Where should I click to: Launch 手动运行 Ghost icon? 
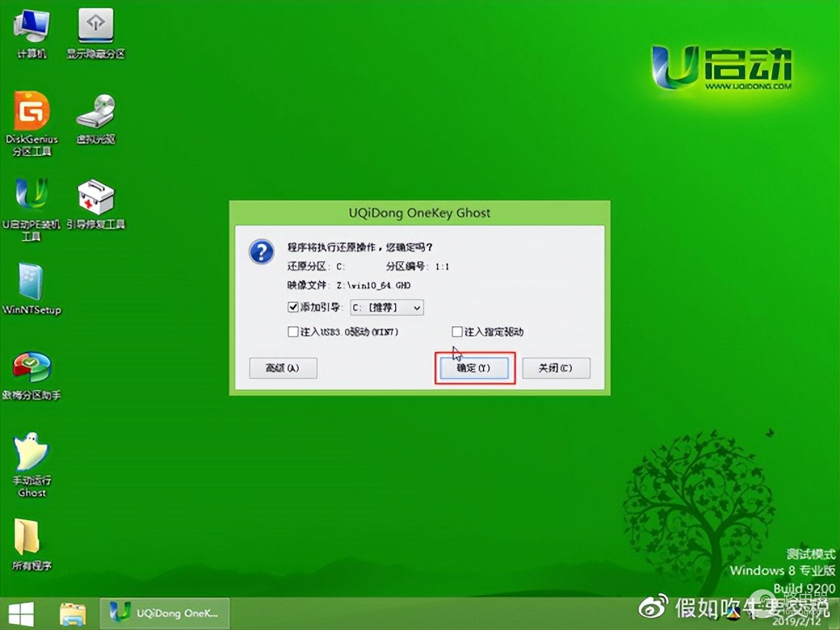click(x=31, y=455)
